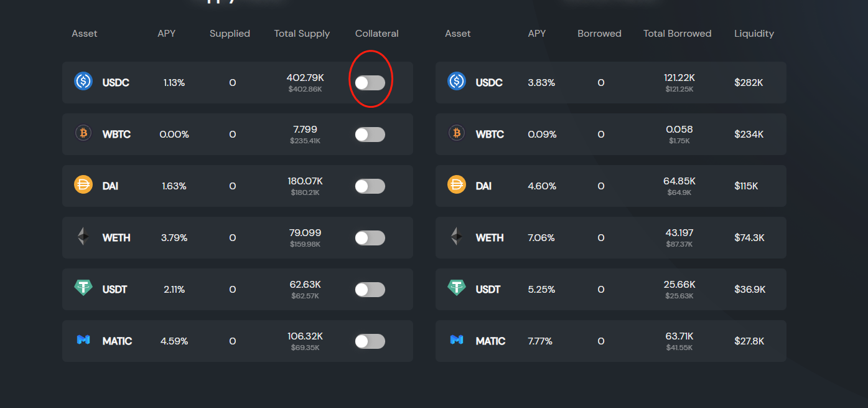Screen dimensions: 868x408
Task: Toggle the WBTC collateral switch
Action: [370, 135]
